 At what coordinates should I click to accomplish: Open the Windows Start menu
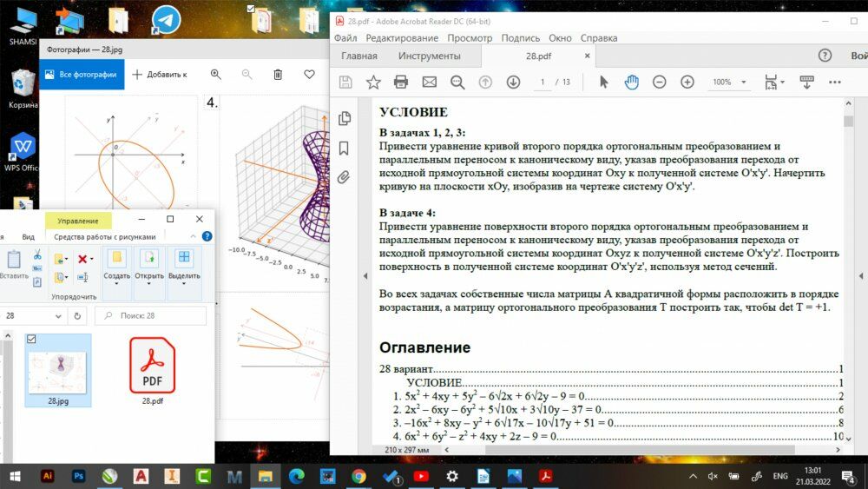click(x=15, y=476)
